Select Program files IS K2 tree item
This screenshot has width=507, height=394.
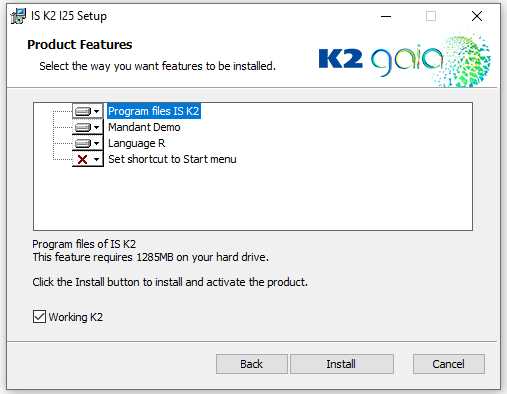coord(154,111)
